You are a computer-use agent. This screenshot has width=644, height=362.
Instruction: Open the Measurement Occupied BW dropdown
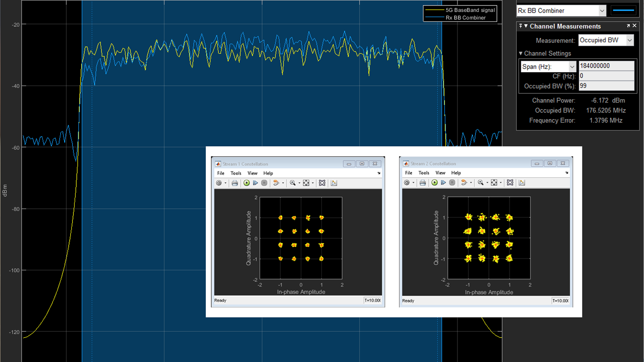click(x=630, y=40)
